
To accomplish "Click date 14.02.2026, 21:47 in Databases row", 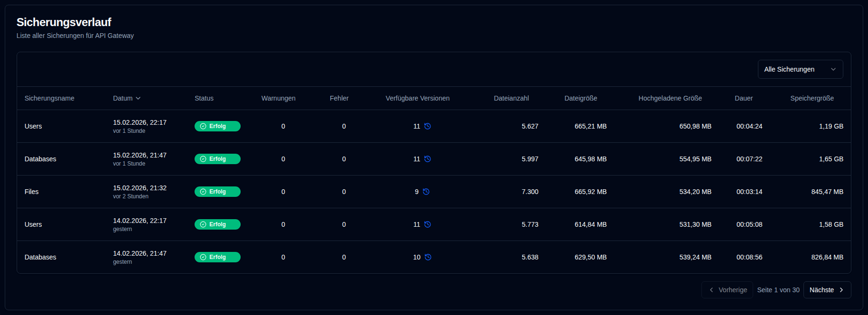I will pos(140,253).
